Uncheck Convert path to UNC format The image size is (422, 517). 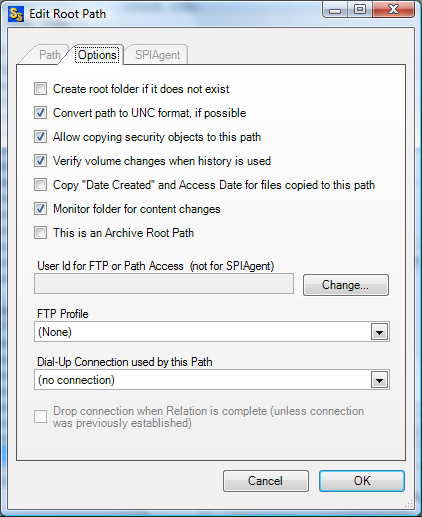[40, 113]
